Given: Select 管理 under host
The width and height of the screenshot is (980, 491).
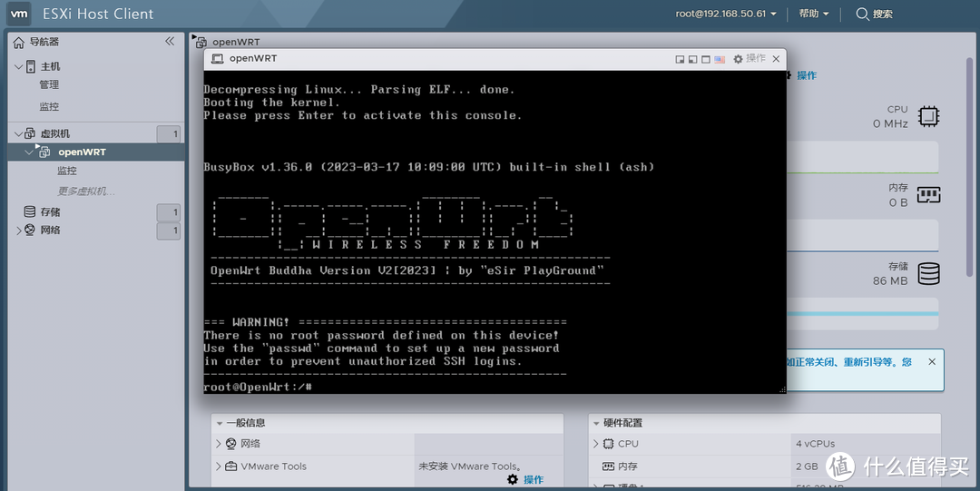Looking at the screenshot, I should [x=49, y=85].
